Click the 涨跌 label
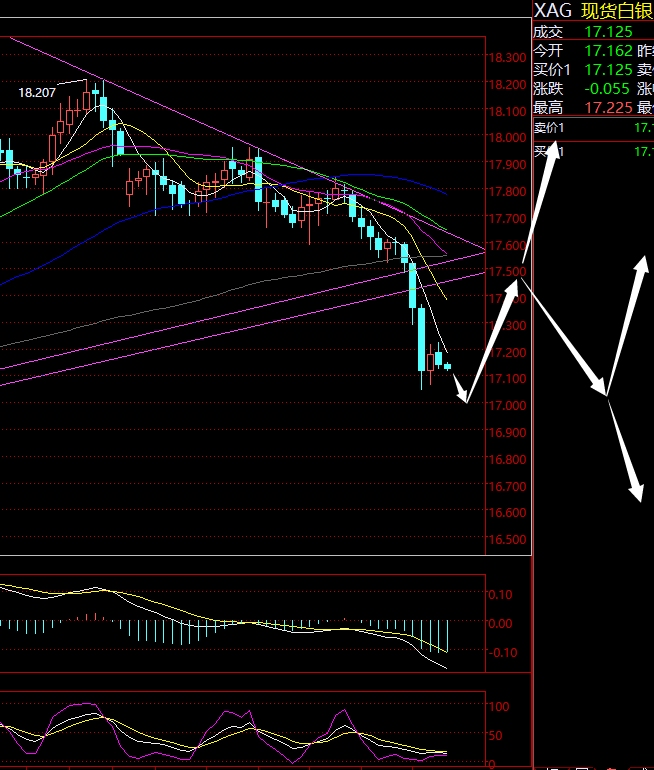 [548, 89]
